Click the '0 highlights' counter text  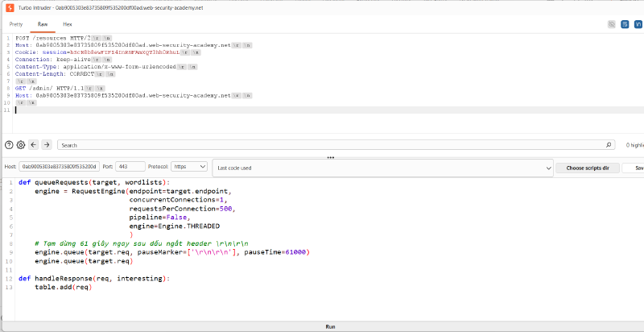635,145
